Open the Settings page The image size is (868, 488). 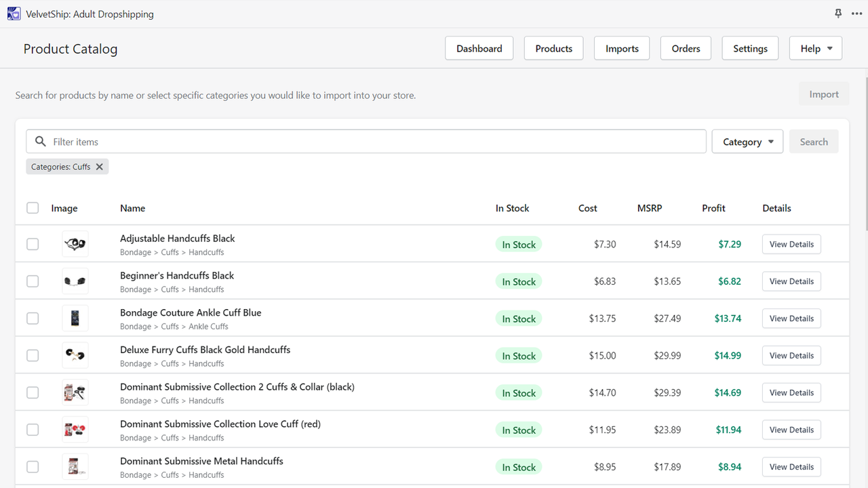click(x=750, y=49)
